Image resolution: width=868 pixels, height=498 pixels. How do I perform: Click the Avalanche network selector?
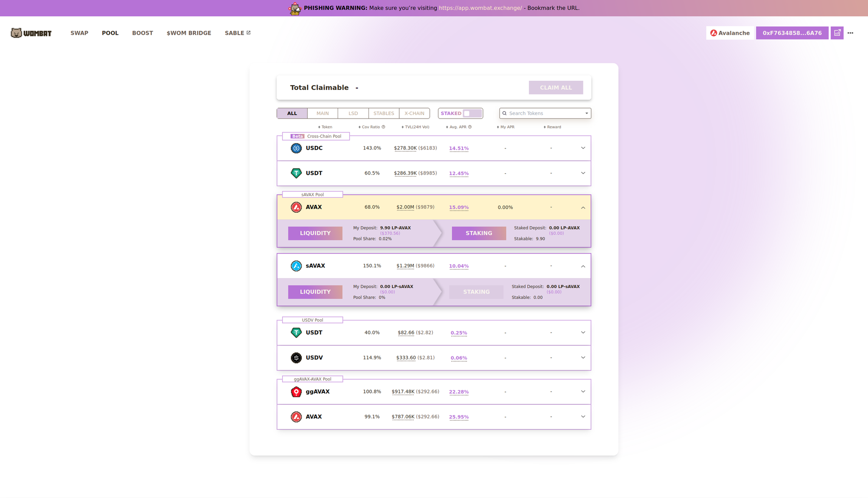coord(729,33)
